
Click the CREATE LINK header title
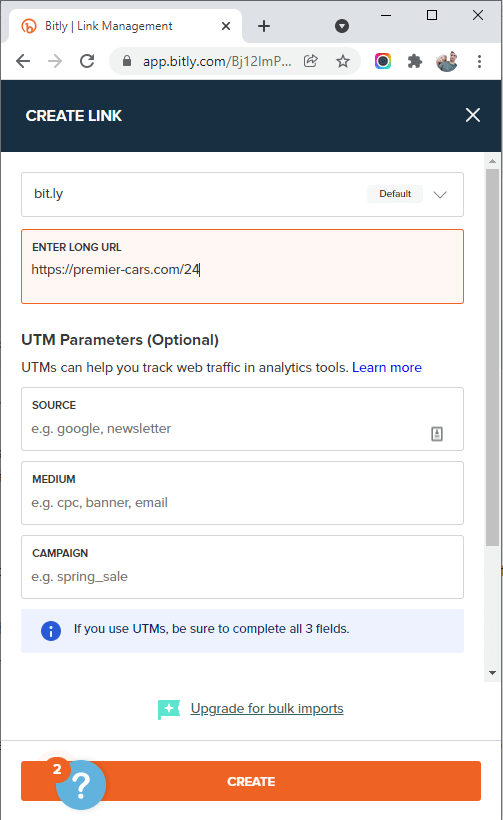tap(74, 116)
